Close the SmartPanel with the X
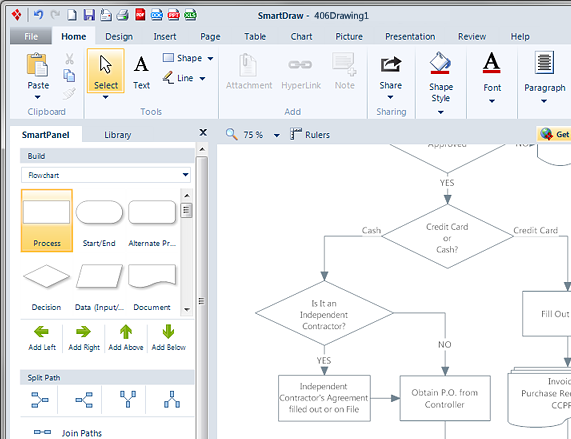The width and height of the screenshot is (571, 439). click(203, 133)
